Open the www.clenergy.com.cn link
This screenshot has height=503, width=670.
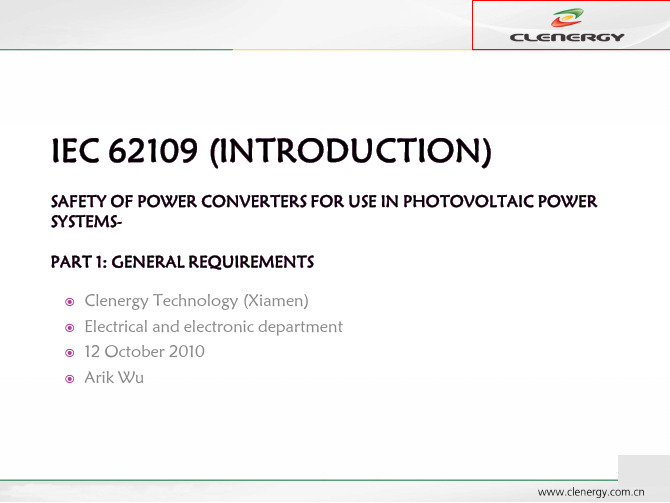click(591, 492)
